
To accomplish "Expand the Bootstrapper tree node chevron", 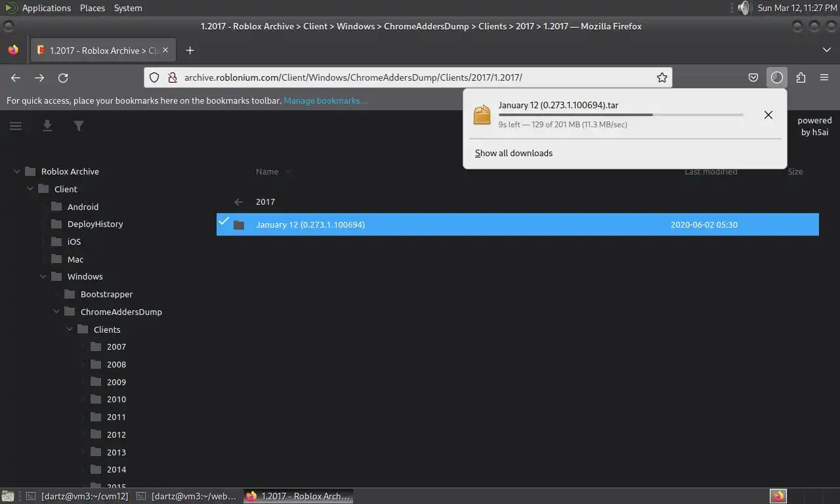I will point(56,294).
